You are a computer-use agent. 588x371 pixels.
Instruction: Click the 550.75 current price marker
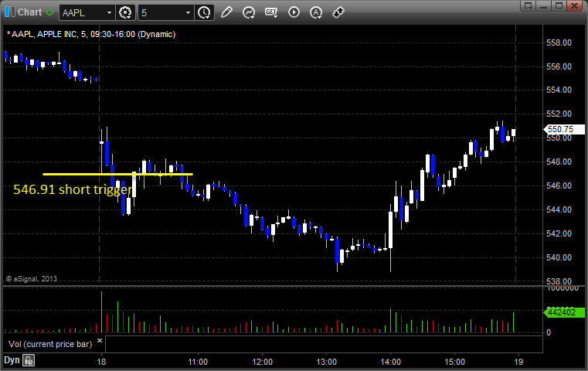pos(563,129)
